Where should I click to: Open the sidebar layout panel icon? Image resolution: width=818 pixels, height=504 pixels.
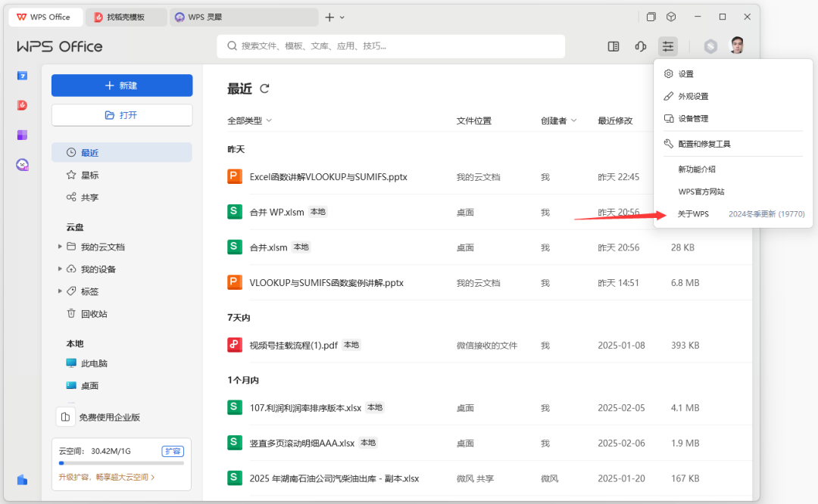tap(613, 46)
